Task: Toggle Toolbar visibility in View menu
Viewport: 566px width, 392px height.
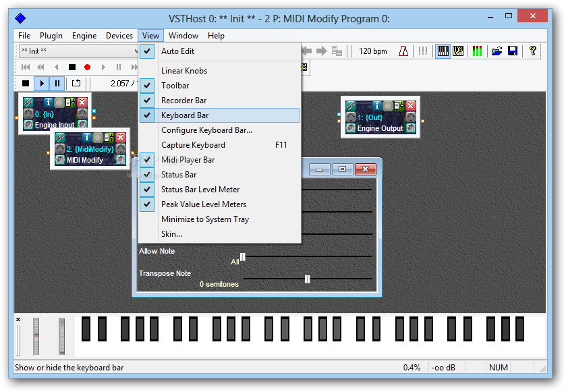Action: click(220, 86)
